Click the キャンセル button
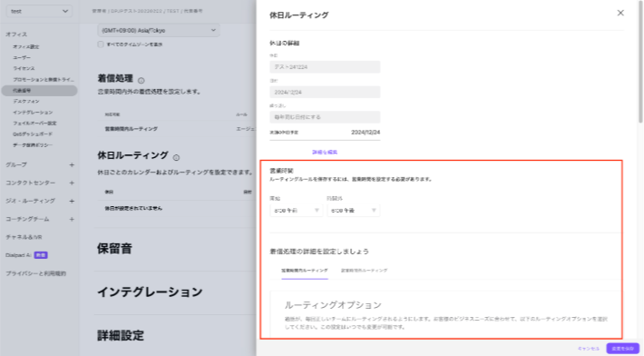Screen dimensions: 644x356 click(x=589, y=349)
